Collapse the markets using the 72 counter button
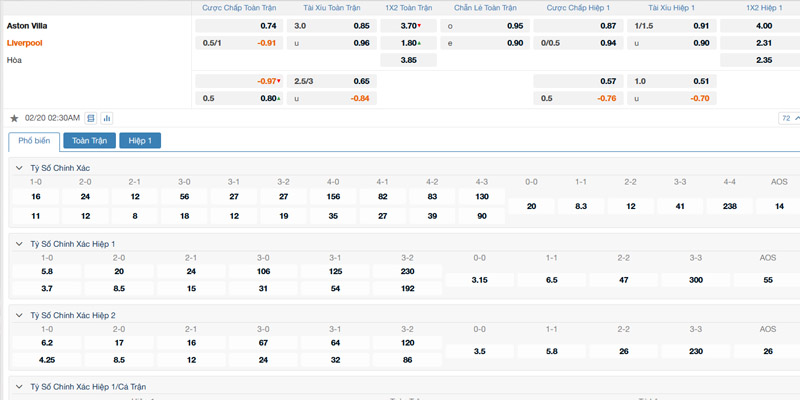The height and width of the screenshot is (400, 800). (x=789, y=118)
